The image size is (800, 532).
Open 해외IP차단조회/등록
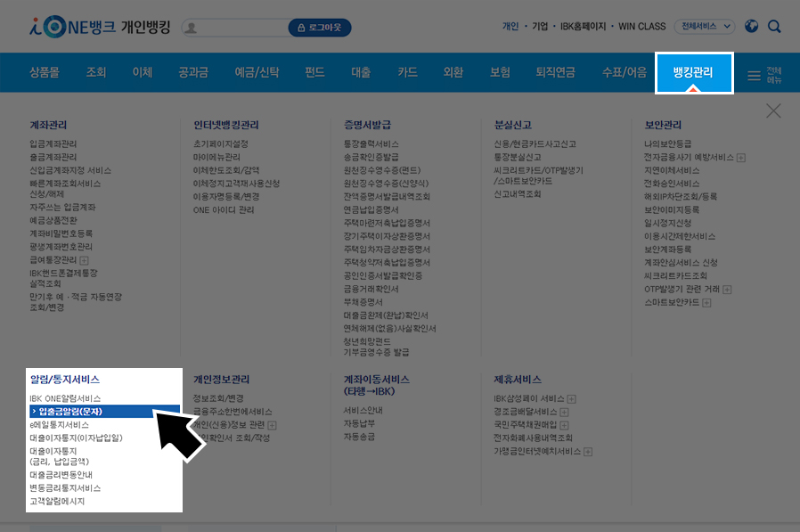(680, 197)
